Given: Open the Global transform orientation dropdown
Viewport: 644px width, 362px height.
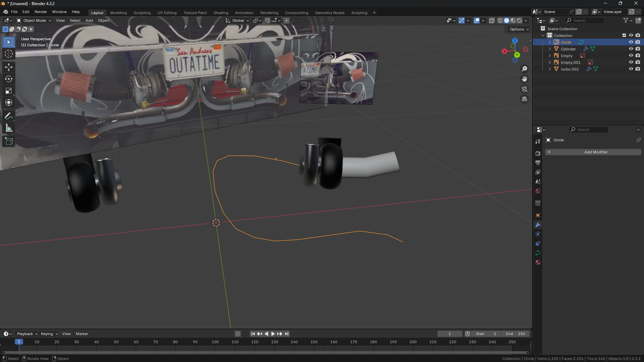Looking at the screenshot, I should coord(238,20).
